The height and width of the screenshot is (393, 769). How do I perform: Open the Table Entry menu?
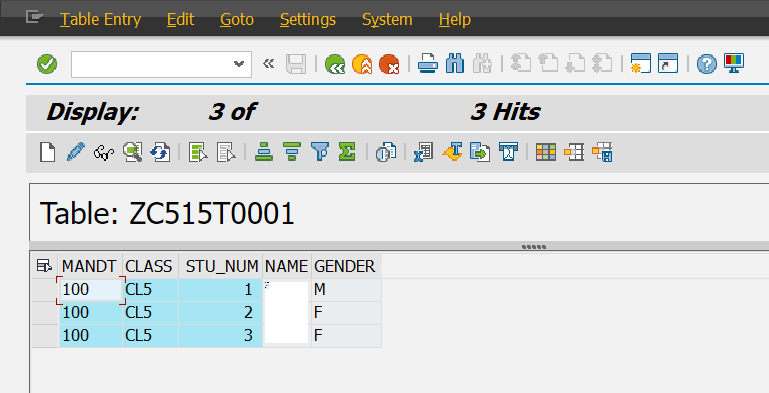tap(101, 20)
